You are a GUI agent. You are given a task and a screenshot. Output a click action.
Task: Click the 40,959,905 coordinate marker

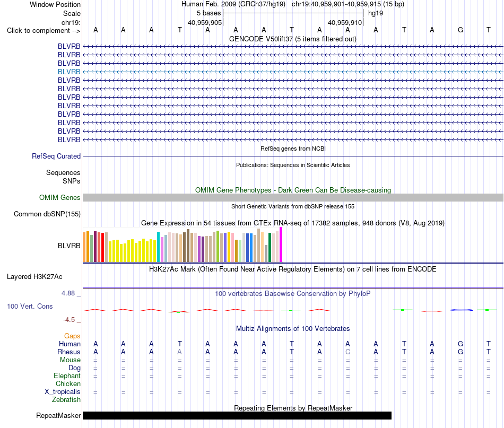coord(205,22)
